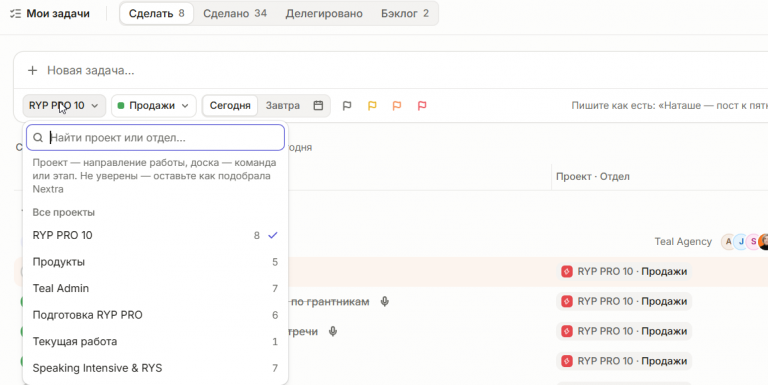
Task: Click the avatar with letter J
Action: (741, 241)
